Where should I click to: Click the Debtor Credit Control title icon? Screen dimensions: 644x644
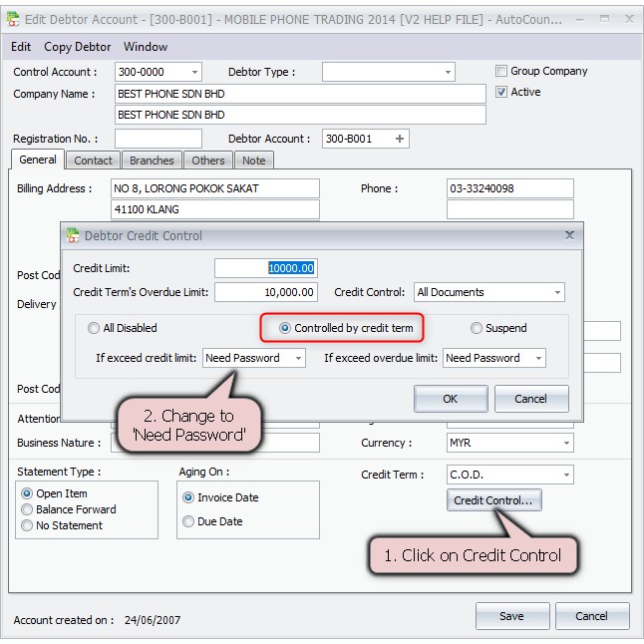point(72,236)
